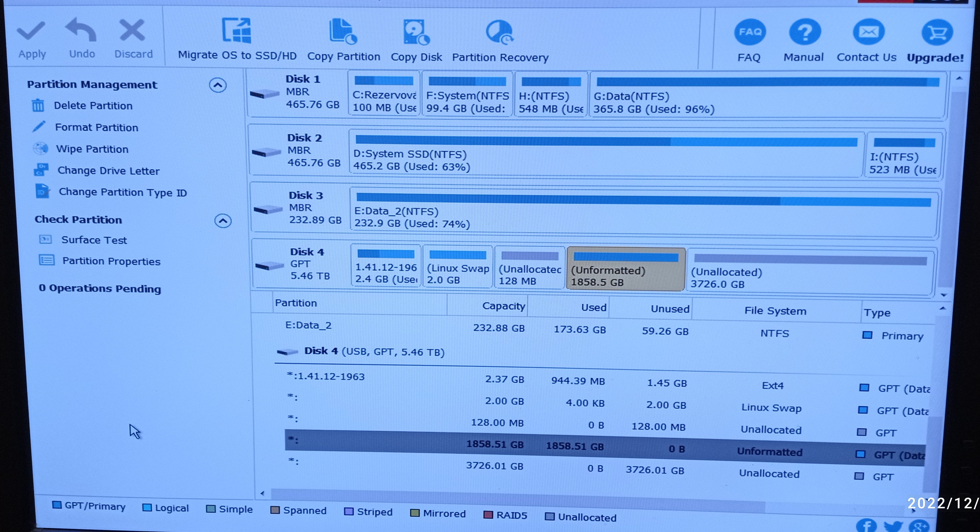This screenshot has height=532, width=980.
Task: Click the Discard X icon
Action: pos(132,30)
